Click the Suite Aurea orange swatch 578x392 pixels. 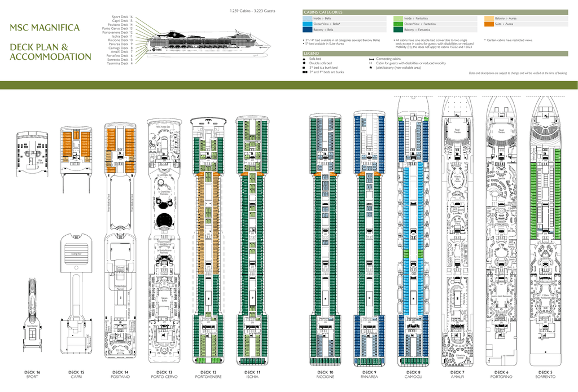pyautogui.click(x=489, y=24)
